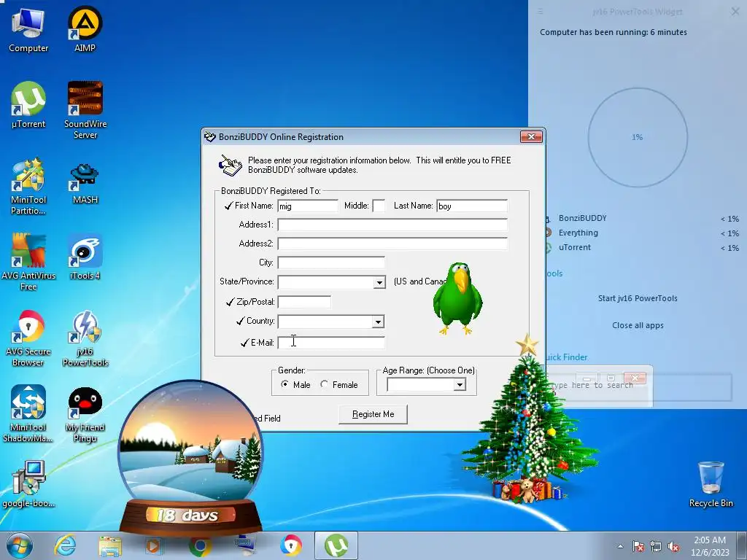Open the Action Center flag tray icon
Viewport: 747px width, 560px height.
[638, 547]
